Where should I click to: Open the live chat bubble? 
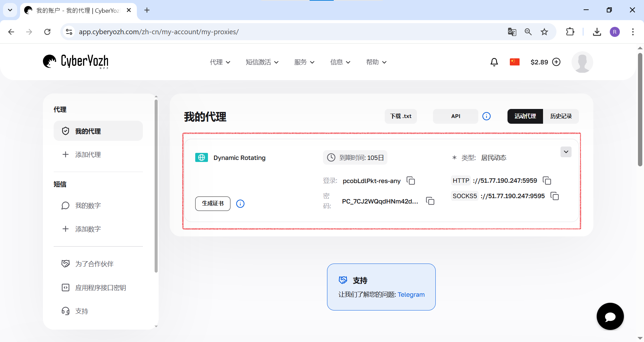[x=610, y=316]
